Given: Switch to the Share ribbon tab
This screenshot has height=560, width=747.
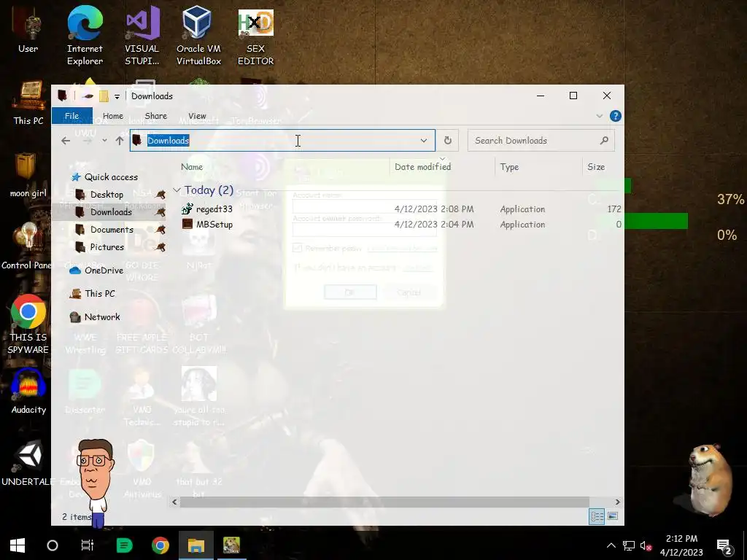Looking at the screenshot, I should 156,116.
